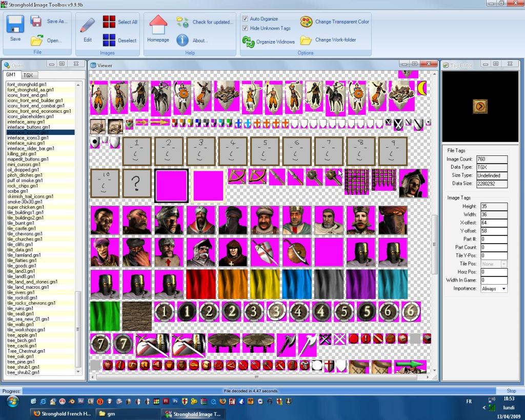Select Tree_Chestnut.gm1 file

point(26,351)
